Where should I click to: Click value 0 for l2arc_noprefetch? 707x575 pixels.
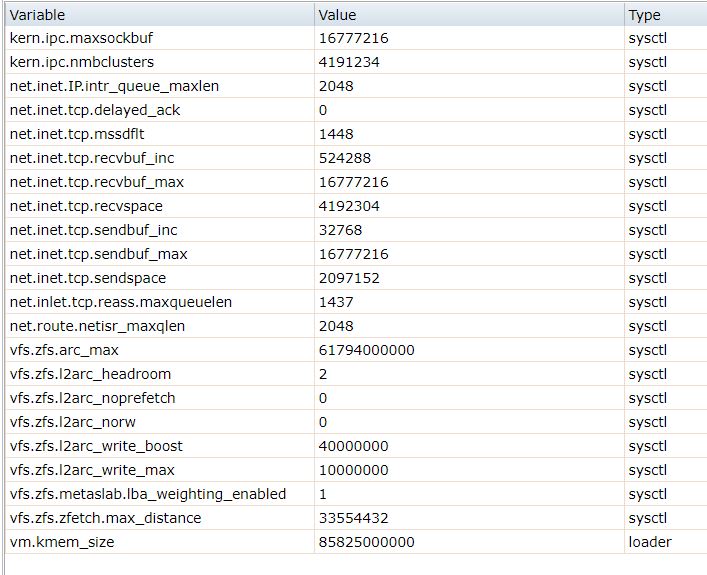click(x=323, y=398)
